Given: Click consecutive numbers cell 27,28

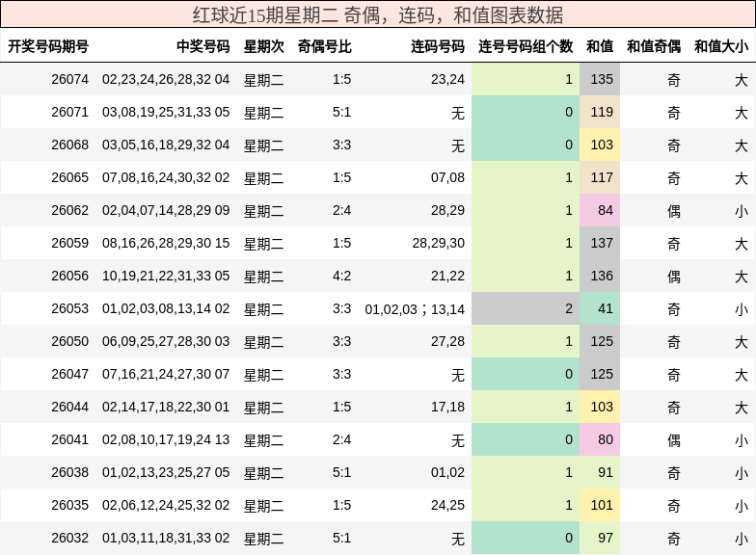Looking at the screenshot, I should tap(447, 341).
